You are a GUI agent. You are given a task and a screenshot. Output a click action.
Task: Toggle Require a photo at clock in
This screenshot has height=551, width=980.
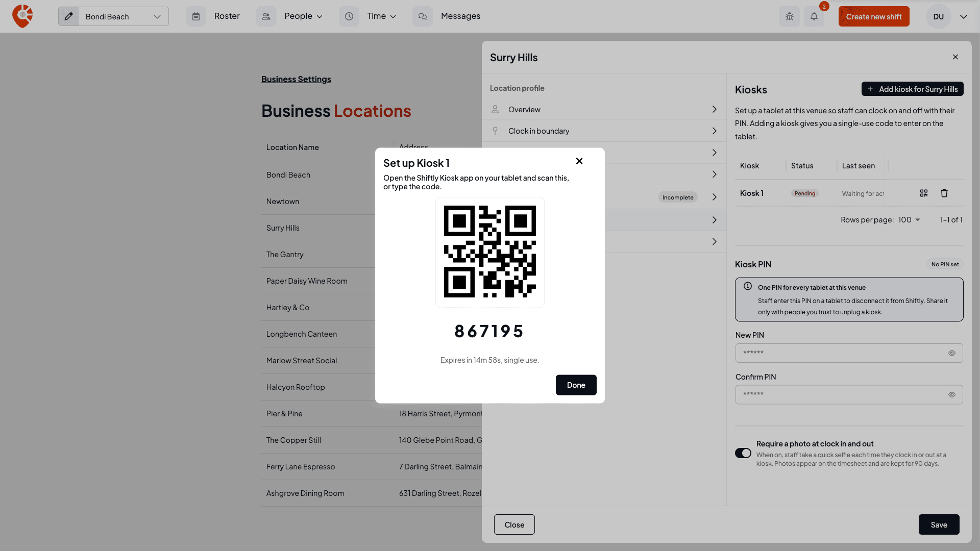click(743, 453)
